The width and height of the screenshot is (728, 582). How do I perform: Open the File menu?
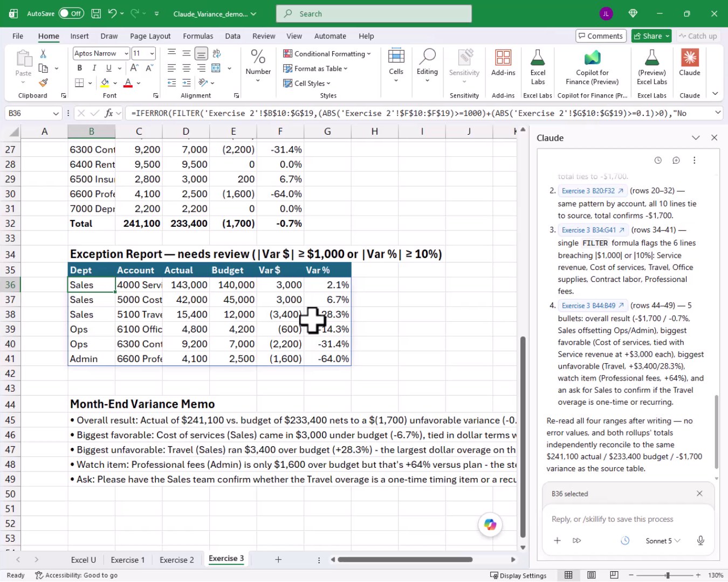click(18, 36)
